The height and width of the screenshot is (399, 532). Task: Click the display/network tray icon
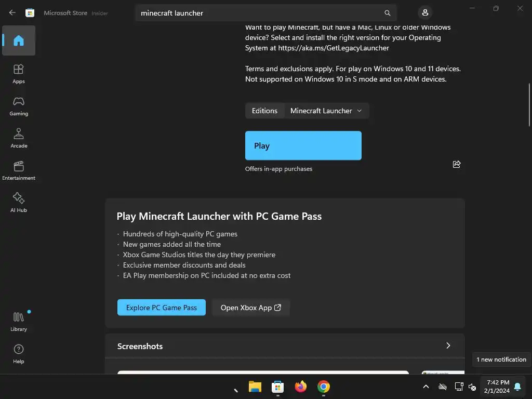[x=459, y=387]
